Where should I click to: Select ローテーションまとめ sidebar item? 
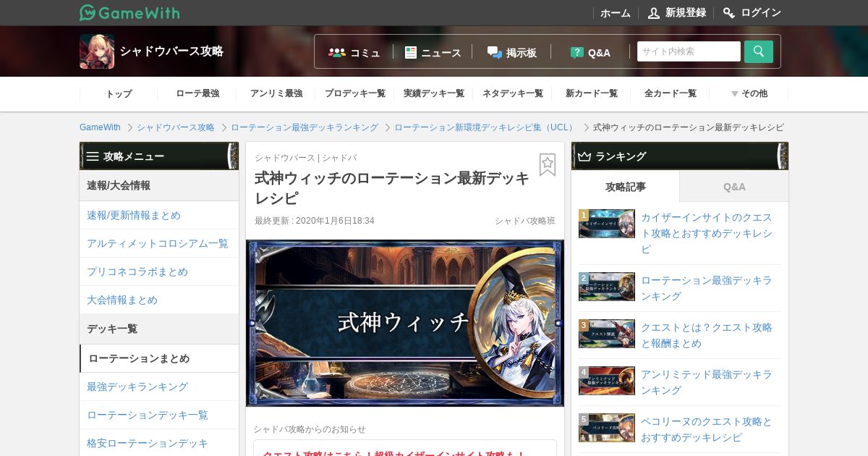point(159,358)
